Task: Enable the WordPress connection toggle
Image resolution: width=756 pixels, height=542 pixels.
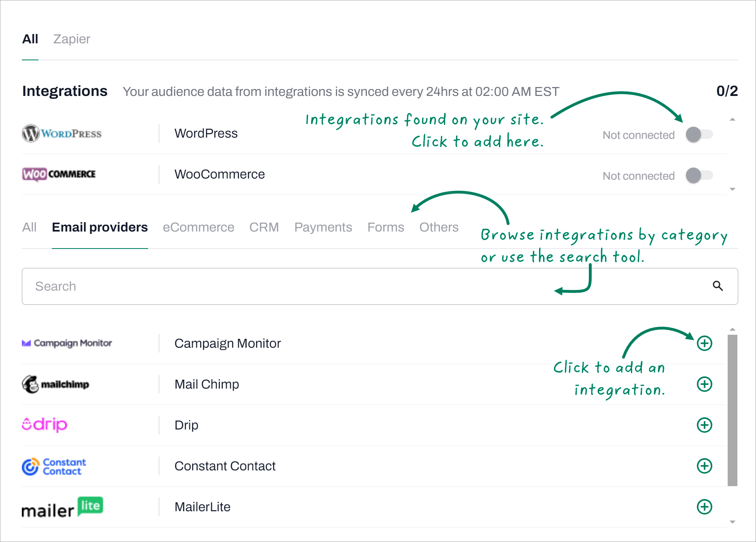Action: coord(700,135)
